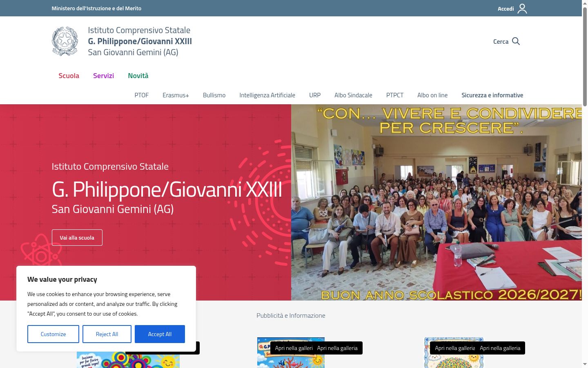
Task: Open Sicurezza e informative
Action: tap(492, 95)
